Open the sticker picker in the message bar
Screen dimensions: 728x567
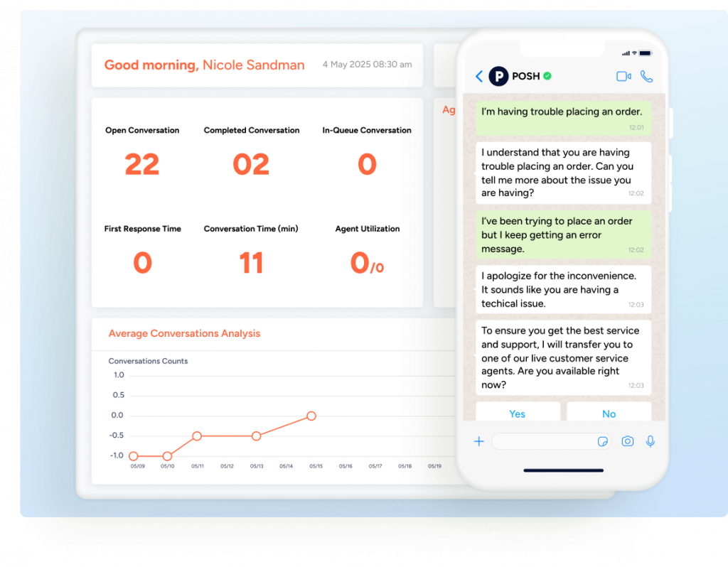603,441
